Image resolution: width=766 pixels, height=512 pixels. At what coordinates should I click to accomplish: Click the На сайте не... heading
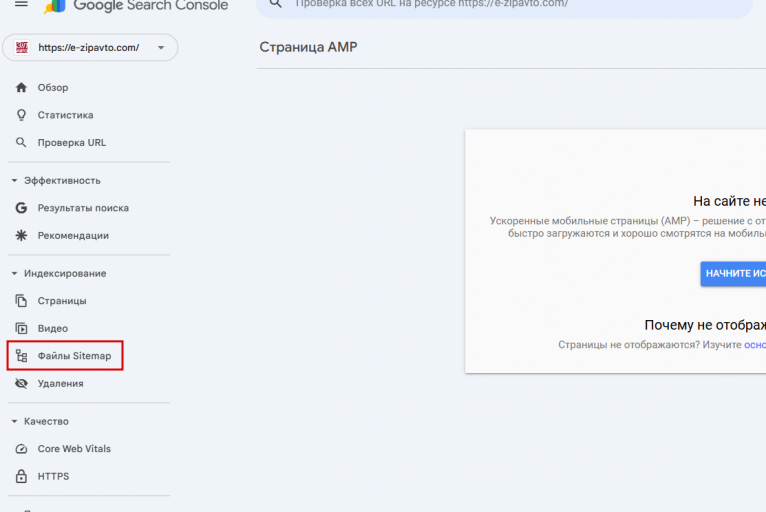[729, 201]
